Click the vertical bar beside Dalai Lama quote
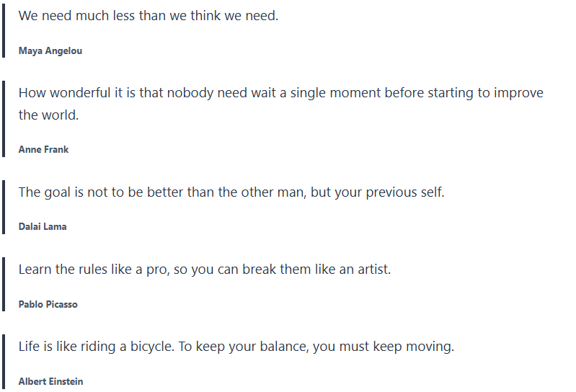The height and width of the screenshot is (392, 576). point(4,208)
